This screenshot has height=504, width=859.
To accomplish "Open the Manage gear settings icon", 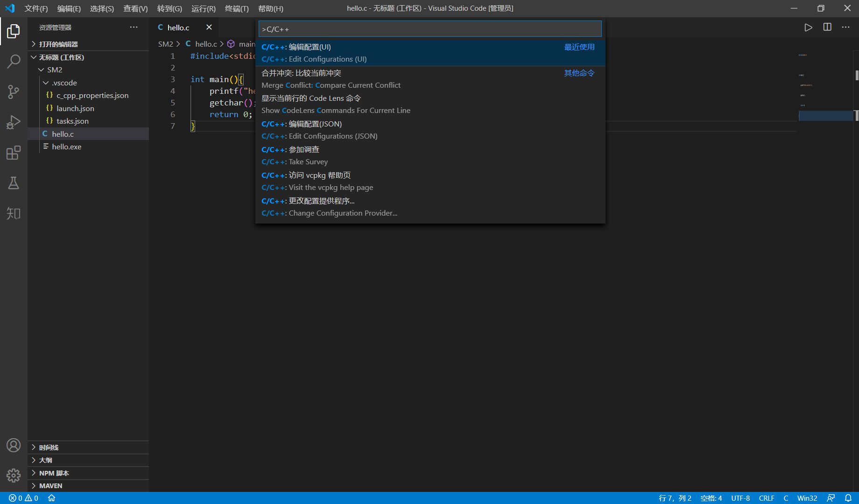I will 14,475.
